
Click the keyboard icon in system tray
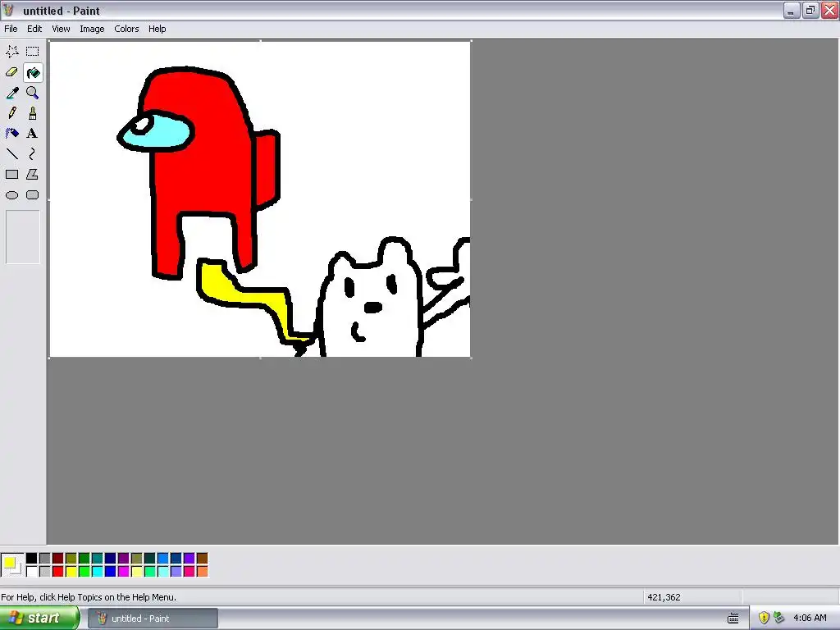[x=733, y=619]
